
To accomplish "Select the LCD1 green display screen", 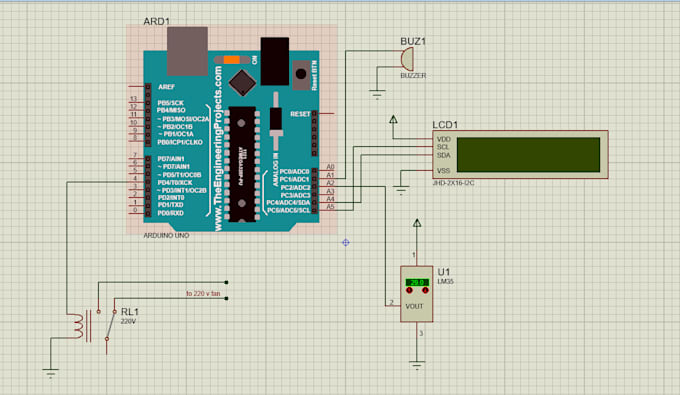I will tap(528, 155).
